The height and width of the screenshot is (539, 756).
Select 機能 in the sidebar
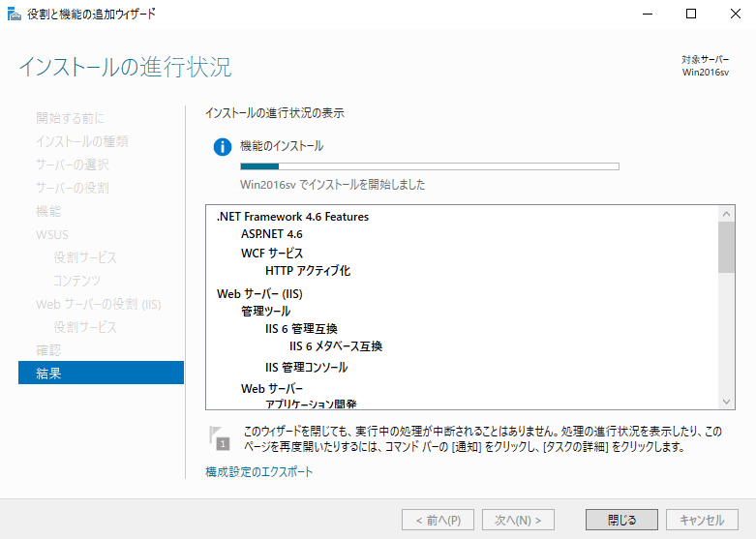[48, 211]
